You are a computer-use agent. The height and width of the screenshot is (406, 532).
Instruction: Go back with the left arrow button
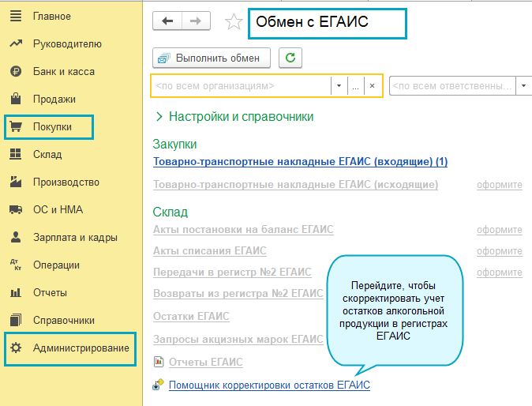coord(167,21)
